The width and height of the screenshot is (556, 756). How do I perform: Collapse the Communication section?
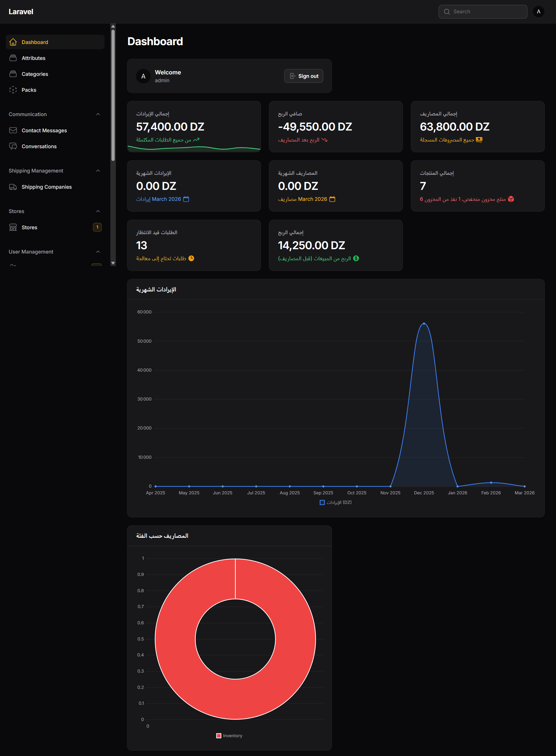[98, 114]
